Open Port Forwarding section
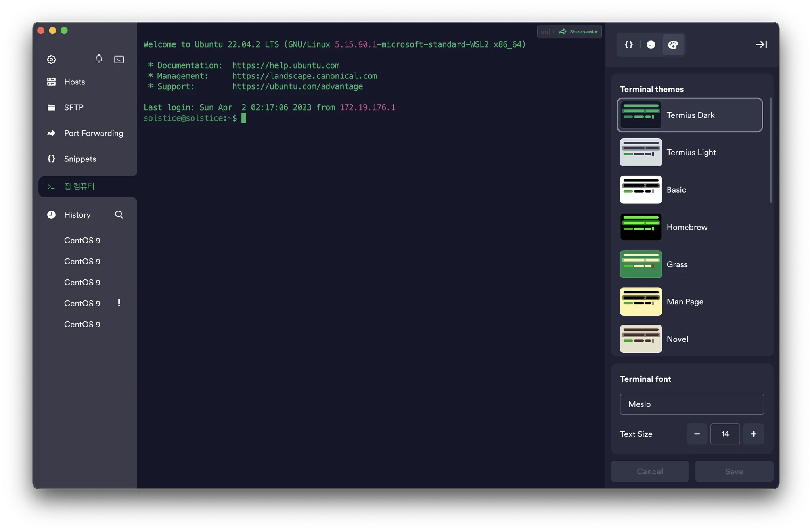The height and width of the screenshot is (532, 812). tap(94, 133)
